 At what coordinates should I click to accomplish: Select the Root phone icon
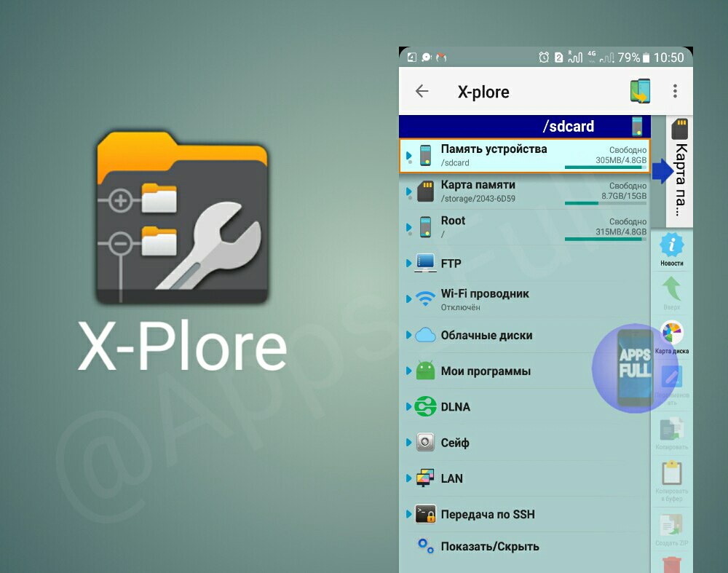pyautogui.click(x=425, y=227)
